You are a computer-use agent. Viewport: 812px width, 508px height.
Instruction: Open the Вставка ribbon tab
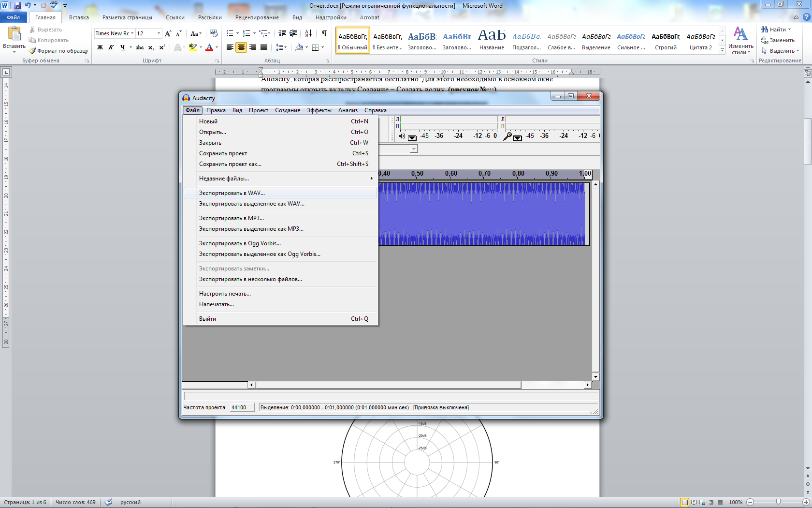pos(79,17)
